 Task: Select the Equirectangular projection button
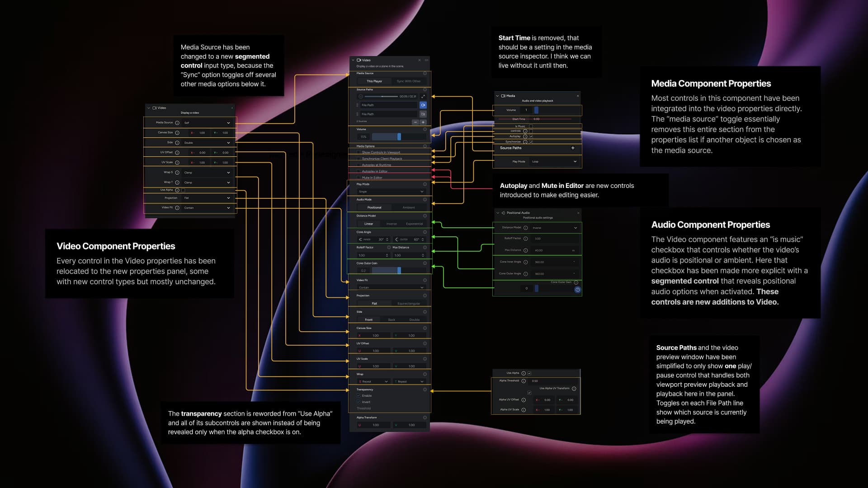(x=409, y=303)
